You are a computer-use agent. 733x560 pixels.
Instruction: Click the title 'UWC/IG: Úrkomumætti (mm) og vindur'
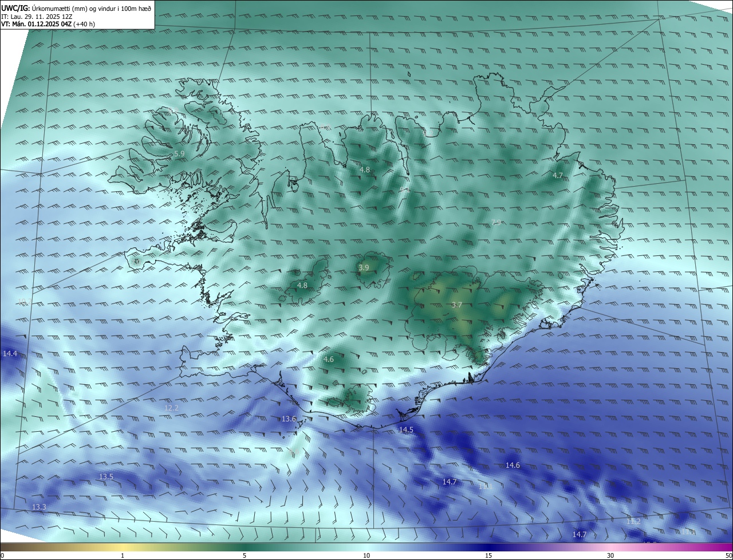pos(76,8)
